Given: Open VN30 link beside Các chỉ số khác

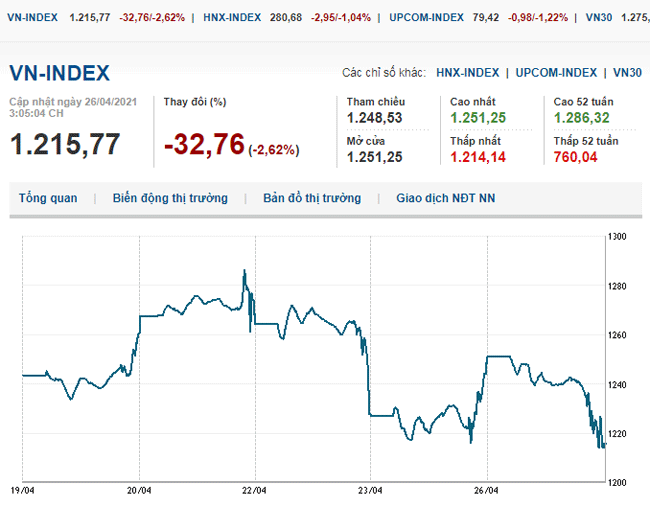Looking at the screenshot, I should click(x=627, y=73).
